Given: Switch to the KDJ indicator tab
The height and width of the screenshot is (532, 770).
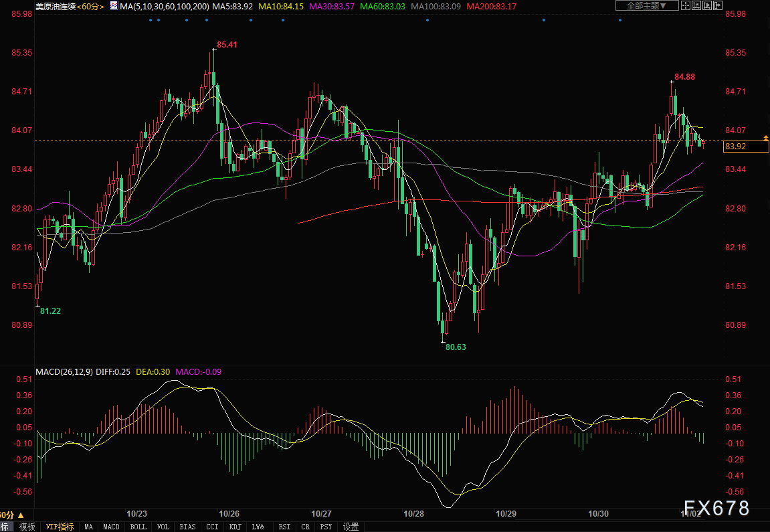Looking at the screenshot, I should coord(235,527).
